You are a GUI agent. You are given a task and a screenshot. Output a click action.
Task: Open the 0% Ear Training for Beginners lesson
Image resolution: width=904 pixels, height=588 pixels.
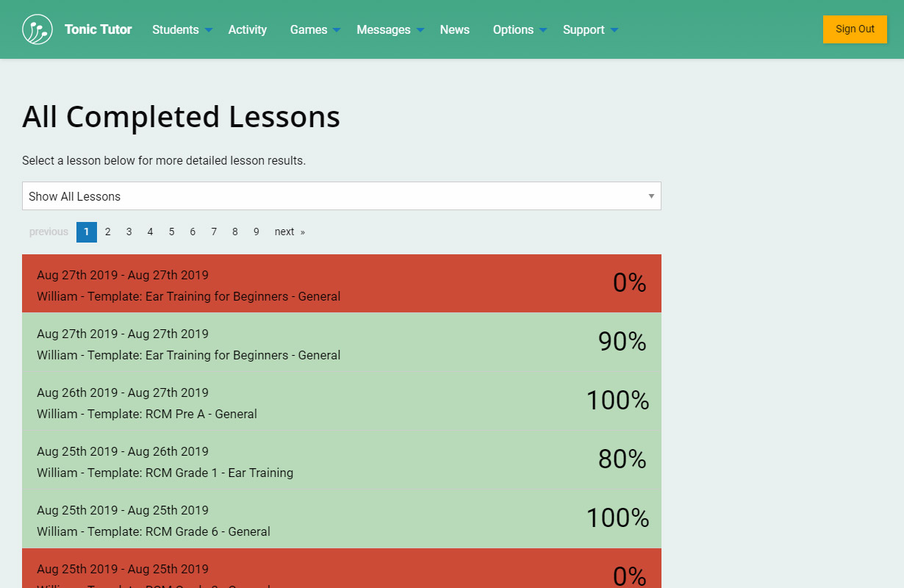click(341, 284)
